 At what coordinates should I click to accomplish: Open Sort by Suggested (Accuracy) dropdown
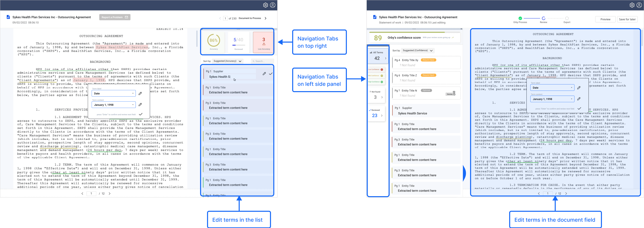227,61
